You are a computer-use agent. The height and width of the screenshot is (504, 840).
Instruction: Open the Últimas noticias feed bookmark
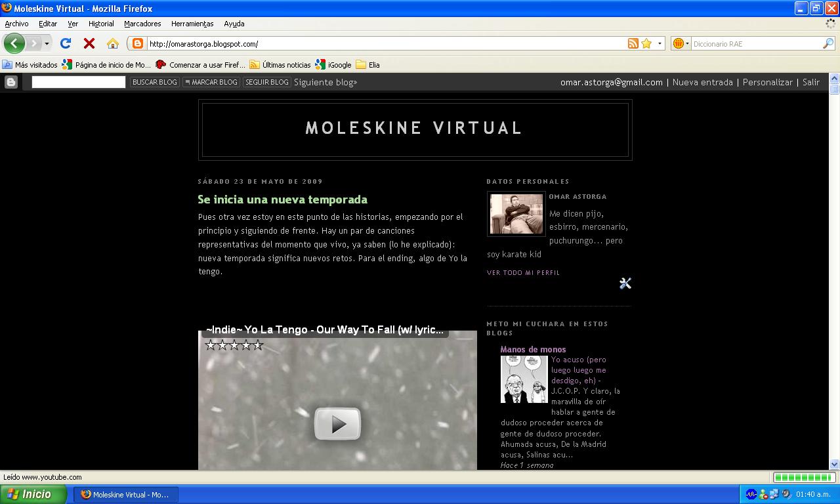pyautogui.click(x=280, y=64)
